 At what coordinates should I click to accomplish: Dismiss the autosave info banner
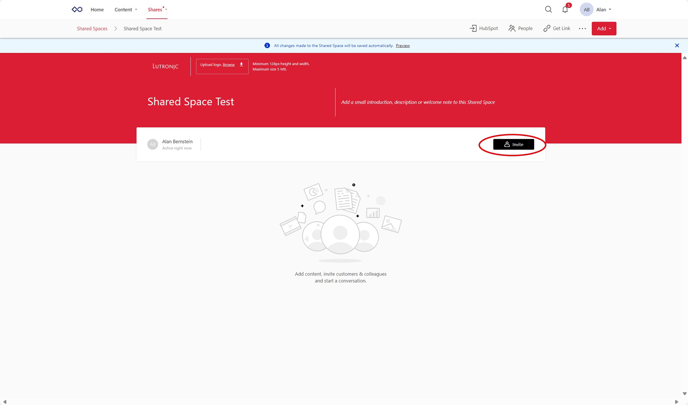677,46
